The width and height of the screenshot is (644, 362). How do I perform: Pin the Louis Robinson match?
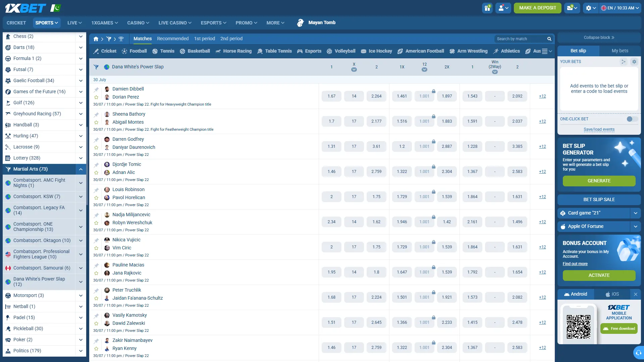pyautogui.click(x=96, y=190)
